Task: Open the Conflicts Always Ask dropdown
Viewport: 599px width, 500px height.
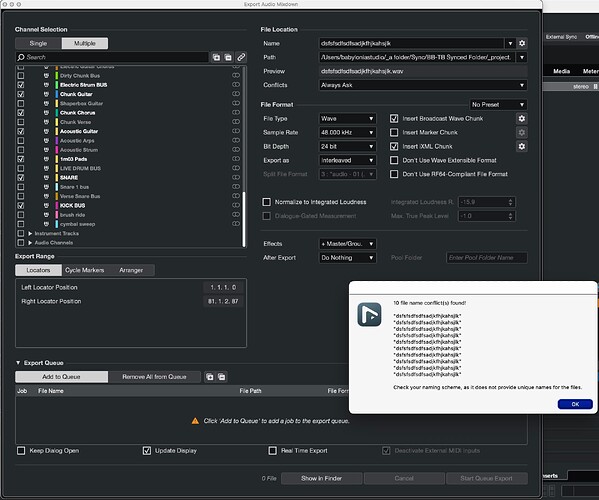Action: tap(423, 85)
